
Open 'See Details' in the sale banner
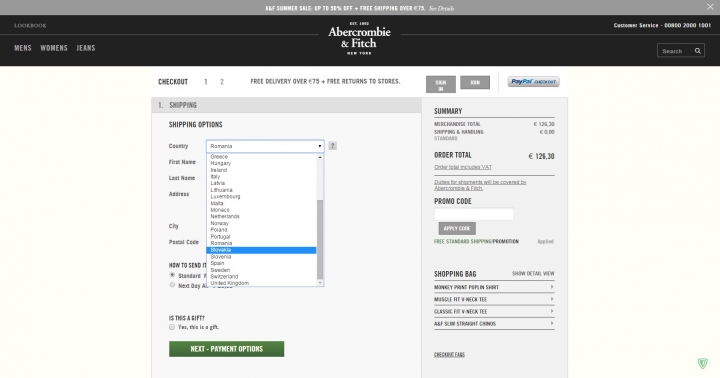(441, 8)
